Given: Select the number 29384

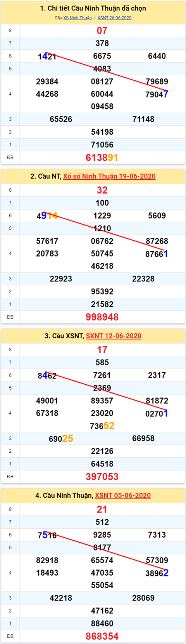Looking at the screenshot, I should click(x=47, y=82).
